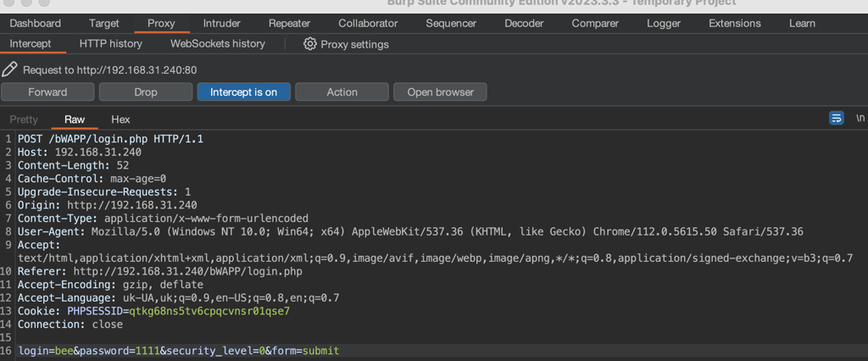Select the Raw view tab
This screenshot has width=868, height=361.
(x=75, y=119)
